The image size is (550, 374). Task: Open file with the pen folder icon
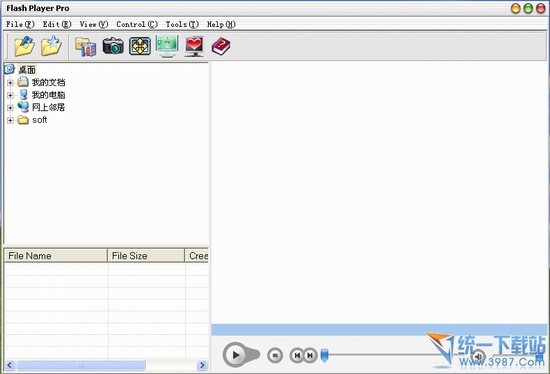24,46
